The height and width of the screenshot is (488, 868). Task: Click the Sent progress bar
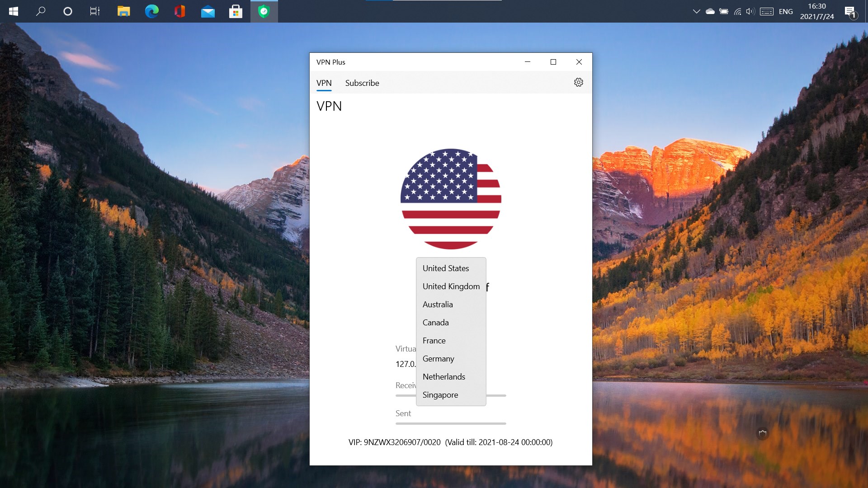pos(450,424)
